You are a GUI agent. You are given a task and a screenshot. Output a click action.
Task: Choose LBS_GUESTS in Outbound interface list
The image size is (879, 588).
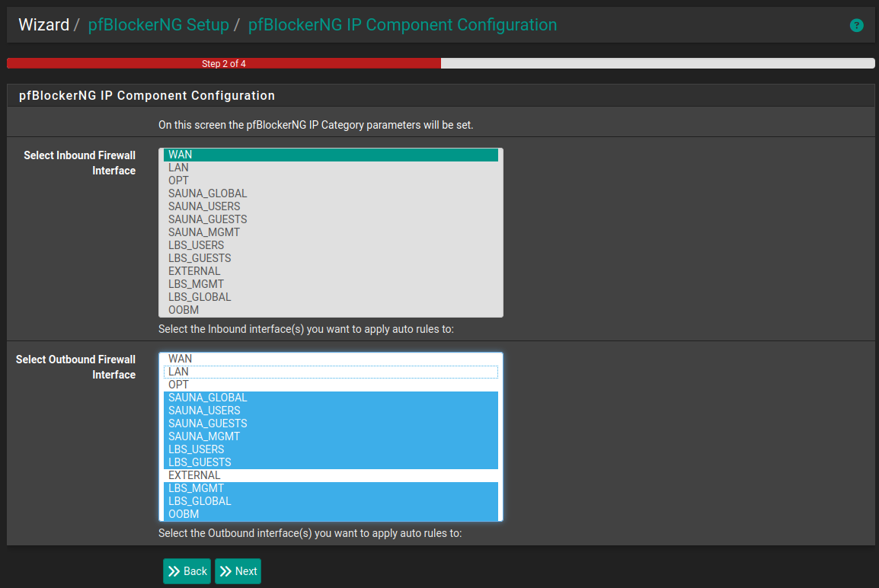(331, 462)
